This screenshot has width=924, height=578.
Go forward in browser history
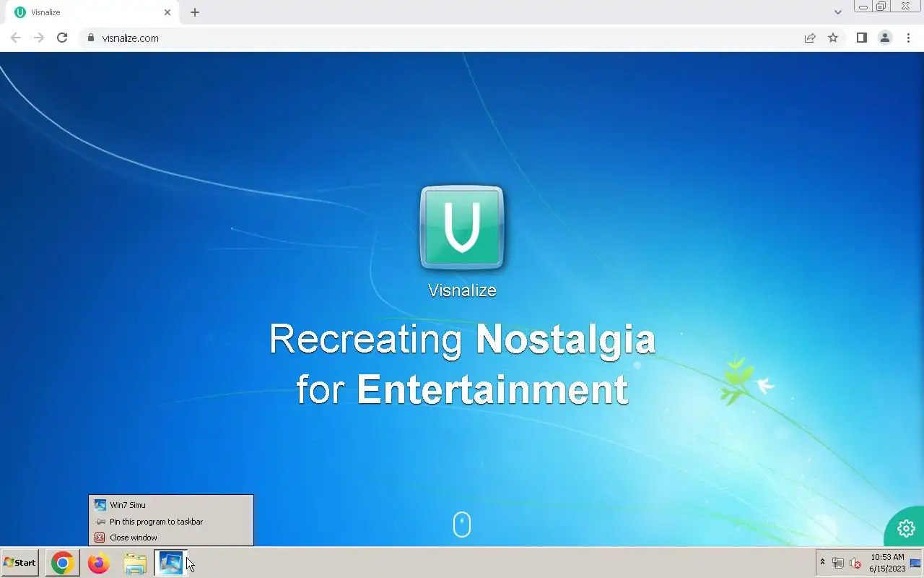[39, 38]
